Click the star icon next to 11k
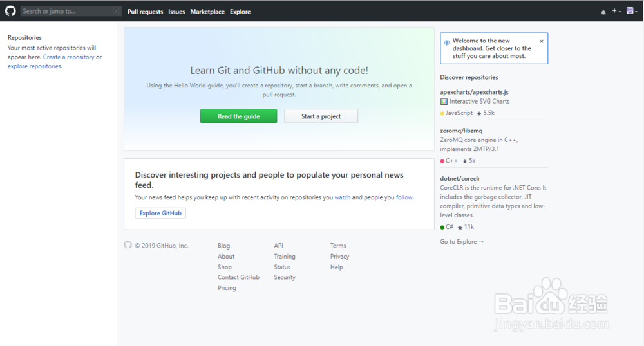 click(x=460, y=228)
